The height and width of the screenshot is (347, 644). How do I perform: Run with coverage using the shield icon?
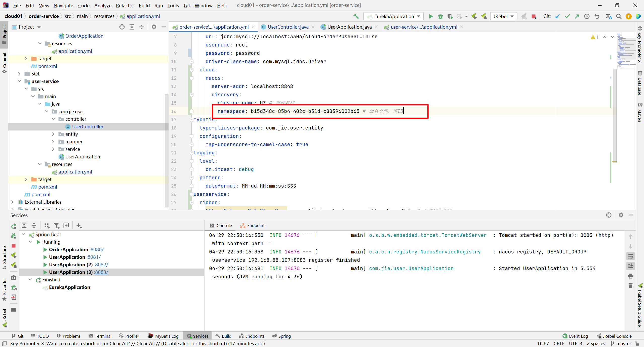click(450, 16)
